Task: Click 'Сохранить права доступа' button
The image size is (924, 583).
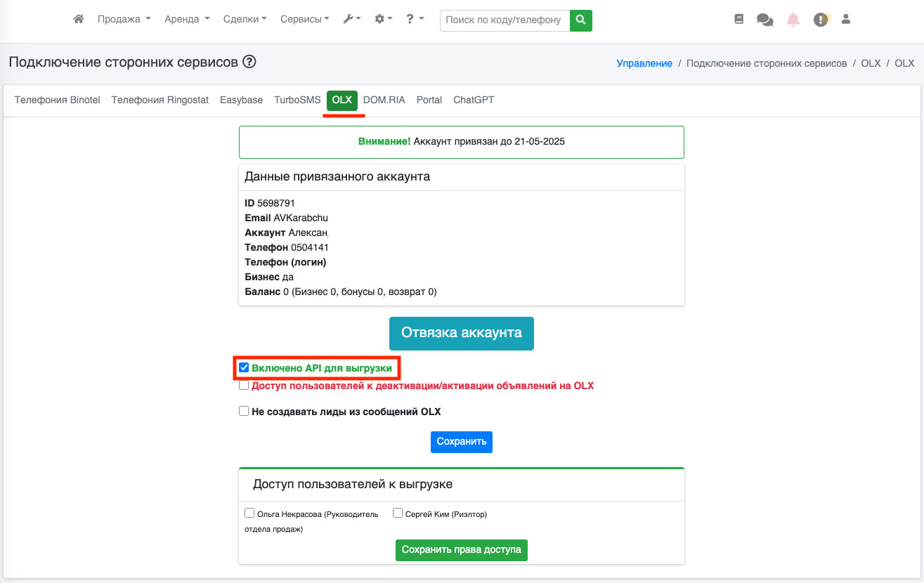Action: pos(462,550)
